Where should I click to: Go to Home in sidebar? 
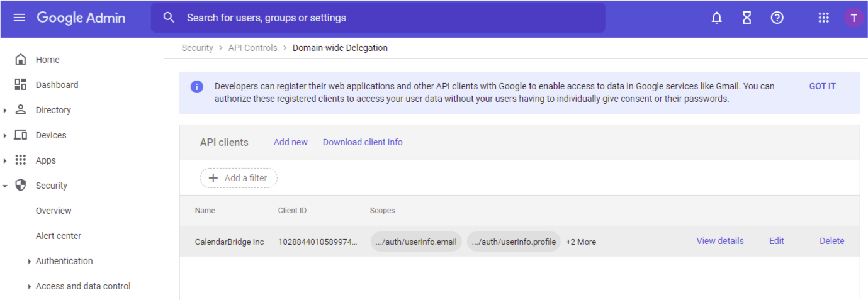[x=47, y=60]
